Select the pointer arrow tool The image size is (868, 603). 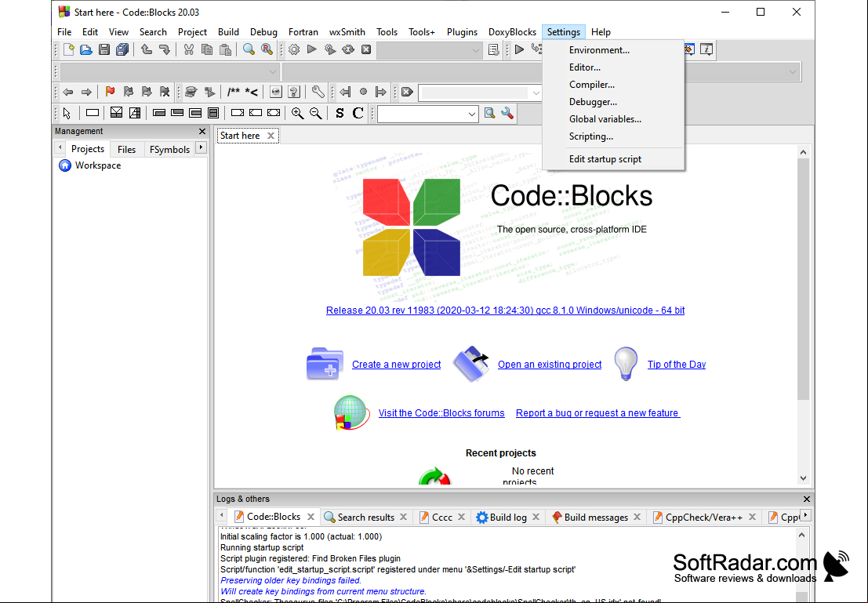(67, 114)
